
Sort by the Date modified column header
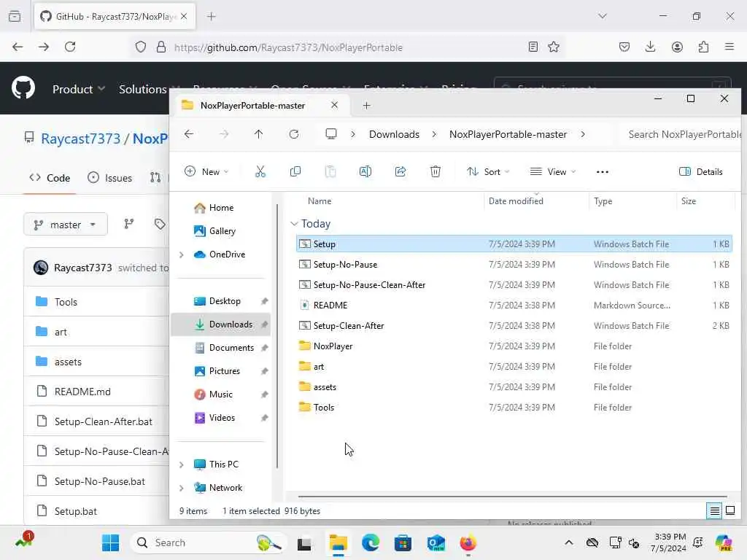click(x=536, y=201)
